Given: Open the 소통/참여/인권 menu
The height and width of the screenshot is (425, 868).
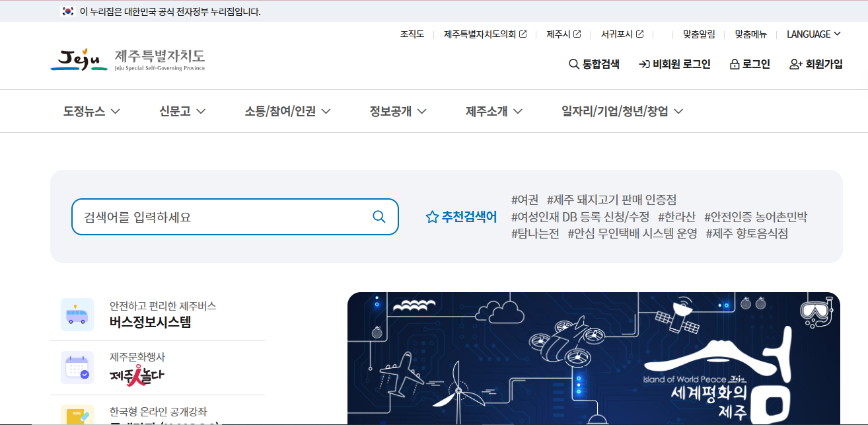Looking at the screenshot, I should tap(287, 111).
